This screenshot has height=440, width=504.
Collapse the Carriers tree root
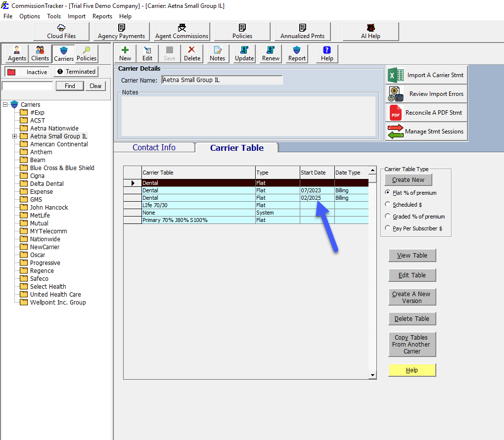(x=4, y=104)
